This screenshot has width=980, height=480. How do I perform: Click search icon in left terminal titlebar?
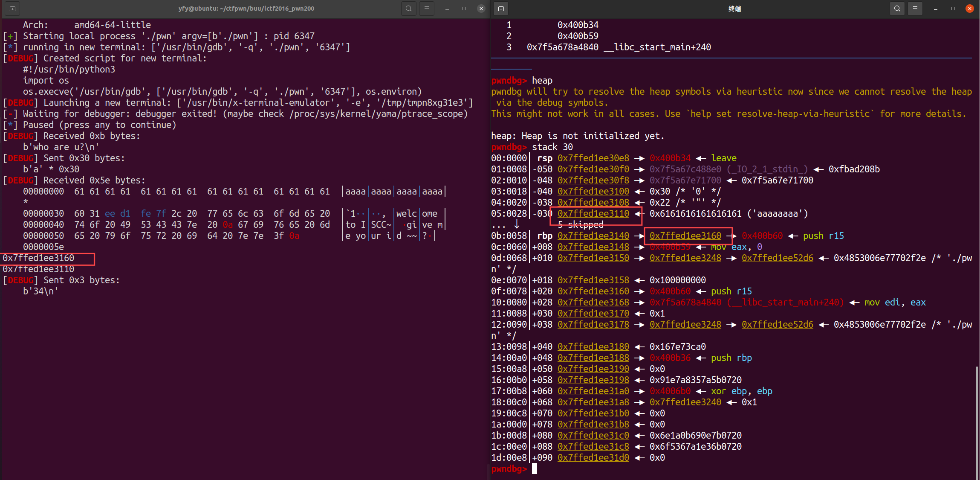408,9
